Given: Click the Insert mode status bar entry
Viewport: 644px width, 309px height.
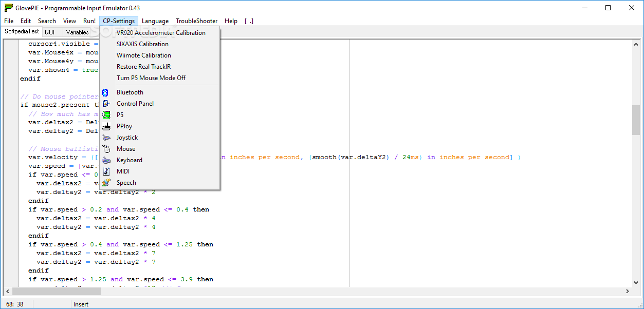Looking at the screenshot, I should point(81,304).
